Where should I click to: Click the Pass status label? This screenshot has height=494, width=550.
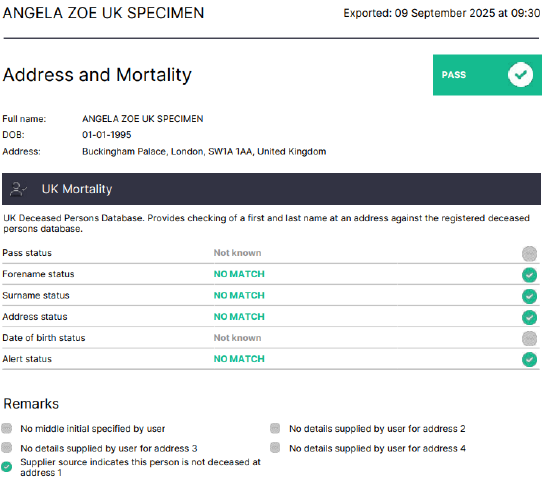[27, 253]
